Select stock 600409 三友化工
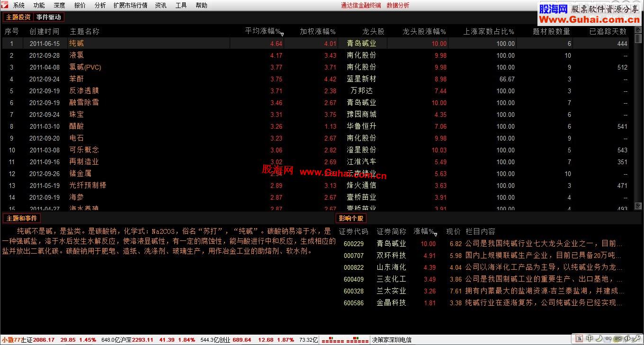The width and height of the screenshot is (644, 345). click(483, 279)
